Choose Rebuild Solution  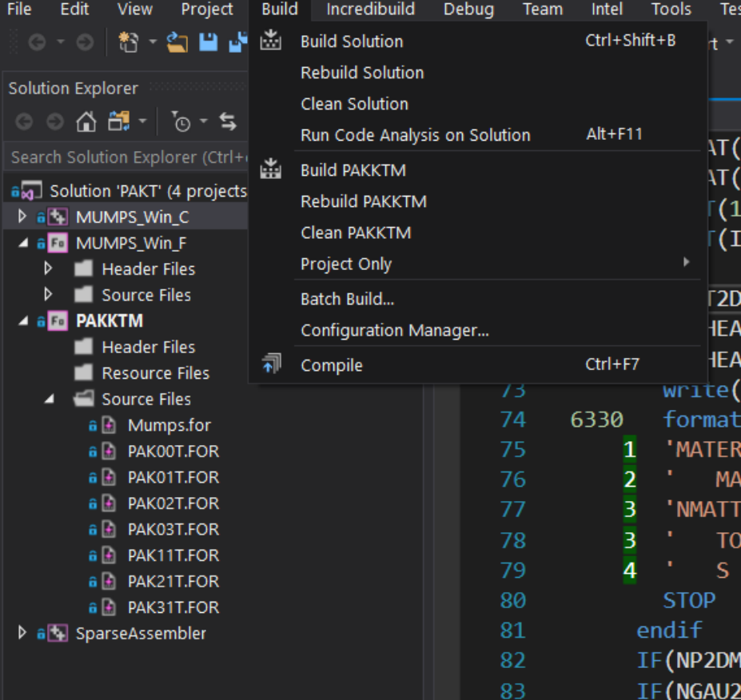point(477,73)
